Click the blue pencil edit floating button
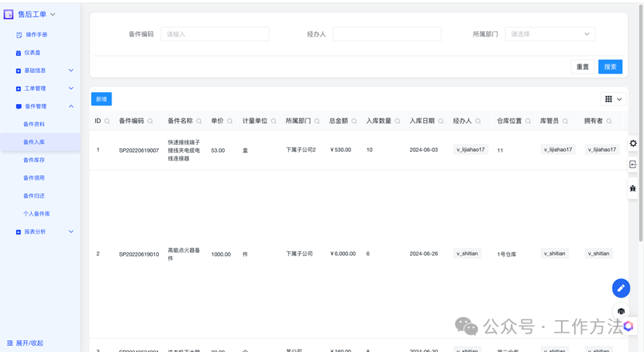The height and width of the screenshot is (352, 644). 621,288
